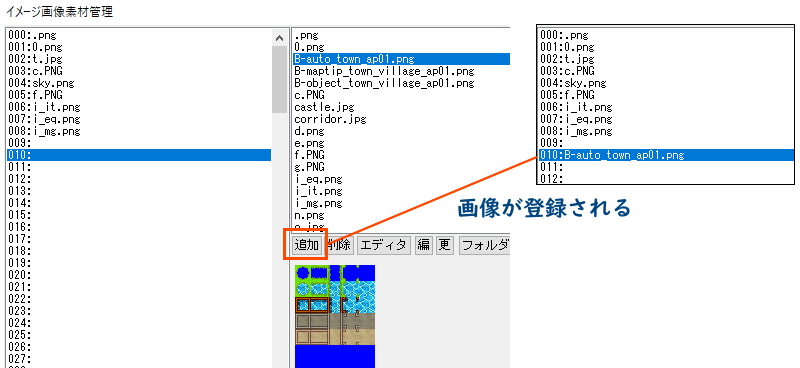Select slot 011: in left list
This screenshot has height=368, width=800.
[139, 167]
